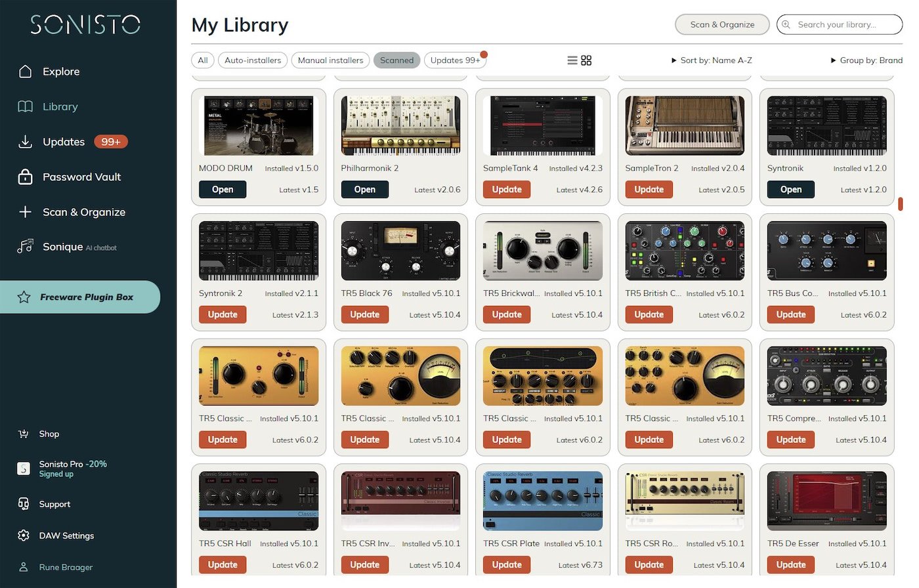Click in the Search your library field
The width and height of the screenshot is (919, 588).
click(840, 24)
